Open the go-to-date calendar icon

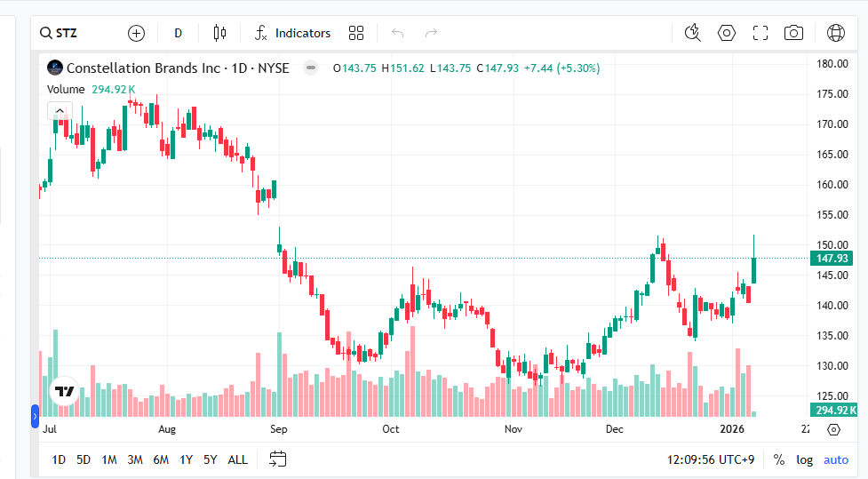[278, 459]
